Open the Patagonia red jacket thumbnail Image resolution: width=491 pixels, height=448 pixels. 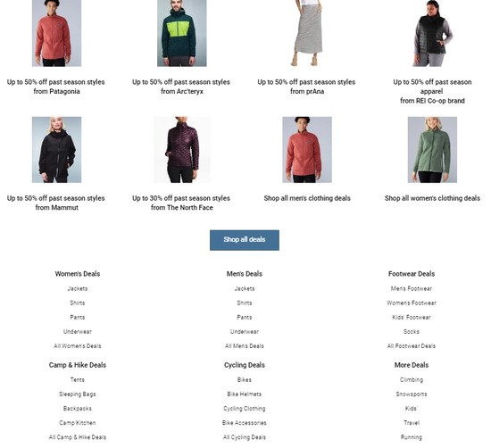click(56, 33)
